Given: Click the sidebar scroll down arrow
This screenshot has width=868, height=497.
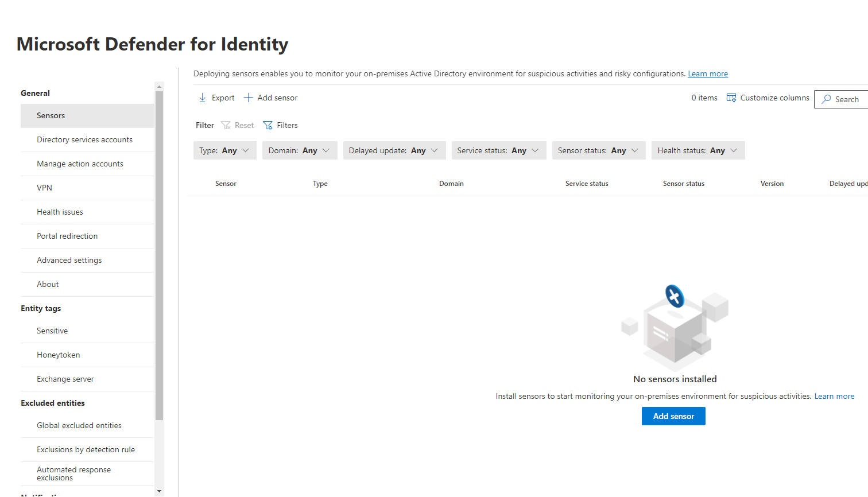Looking at the screenshot, I should coord(160,492).
